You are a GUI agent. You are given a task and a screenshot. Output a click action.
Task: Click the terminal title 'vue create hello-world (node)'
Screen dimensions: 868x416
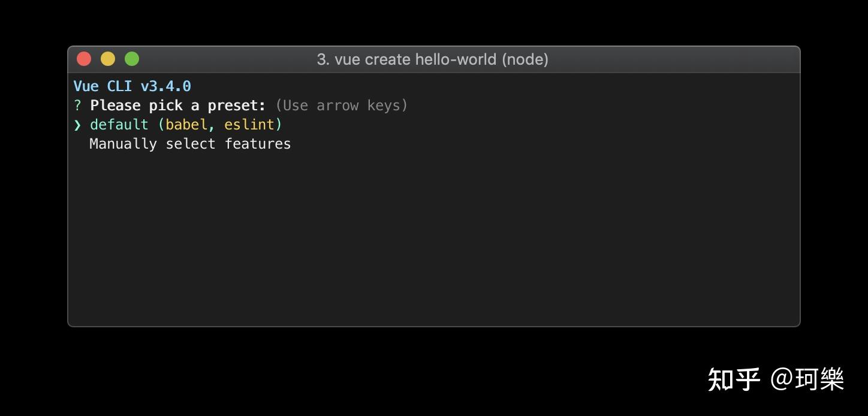click(x=441, y=59)
